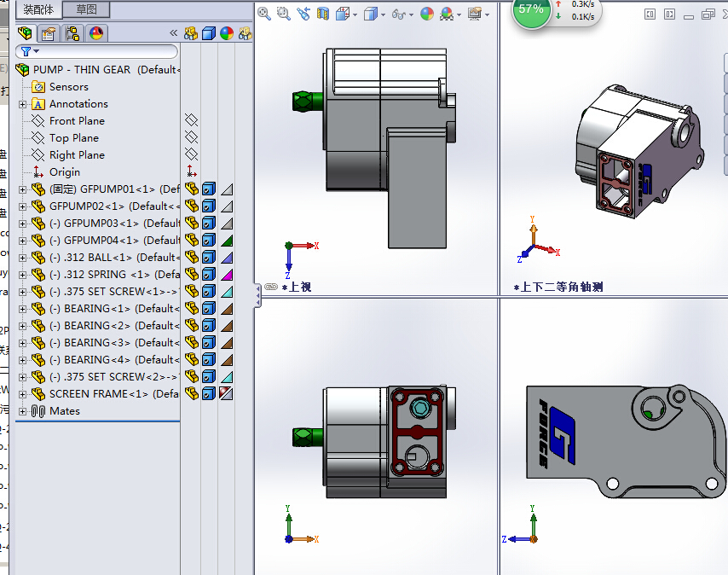Select the BEARING<4> tree item

click(x=106, y=360)
